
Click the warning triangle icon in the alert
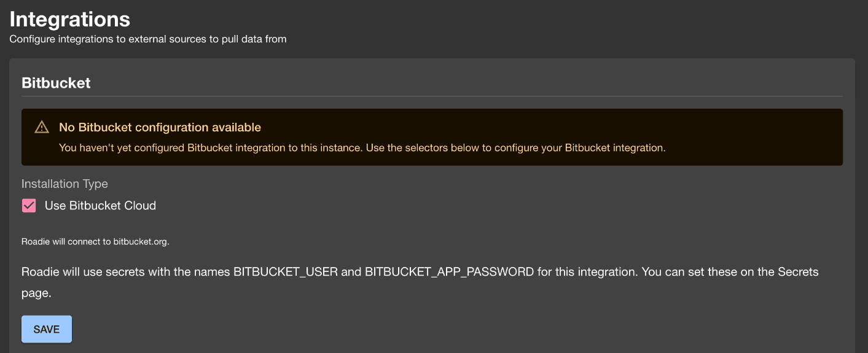pos(41,127)
